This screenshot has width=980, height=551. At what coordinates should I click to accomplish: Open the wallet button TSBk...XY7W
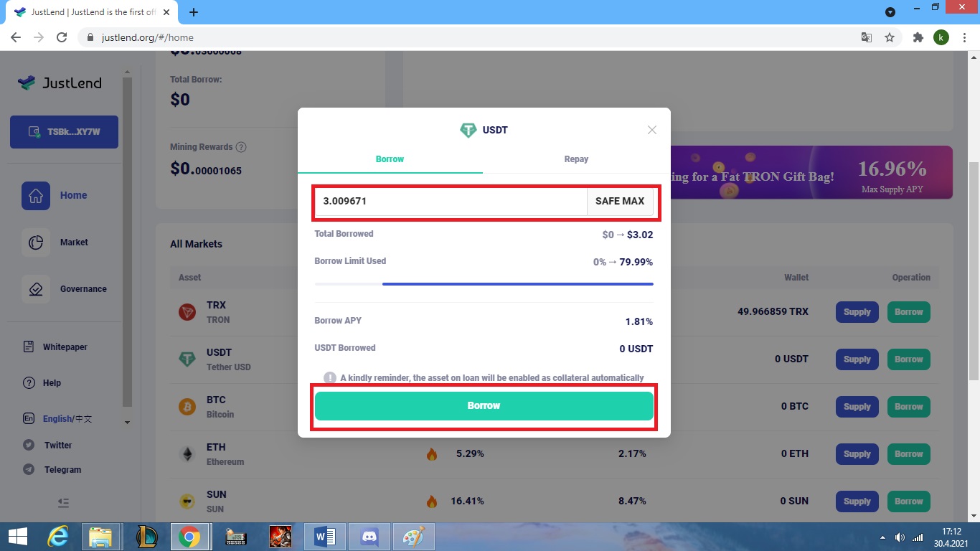point(64,132)
